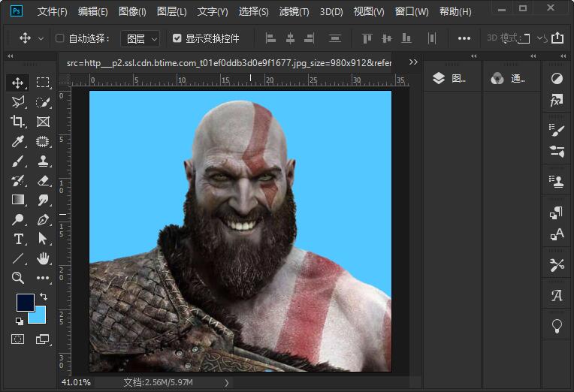The image size is (574, 392).
Task: Align left edges
Action: [270, 38]
